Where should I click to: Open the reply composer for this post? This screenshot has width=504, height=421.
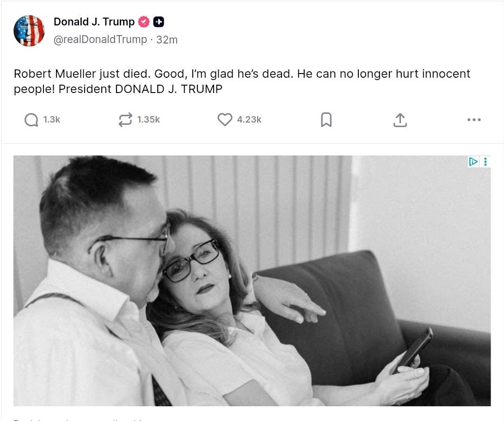point(31,119)
